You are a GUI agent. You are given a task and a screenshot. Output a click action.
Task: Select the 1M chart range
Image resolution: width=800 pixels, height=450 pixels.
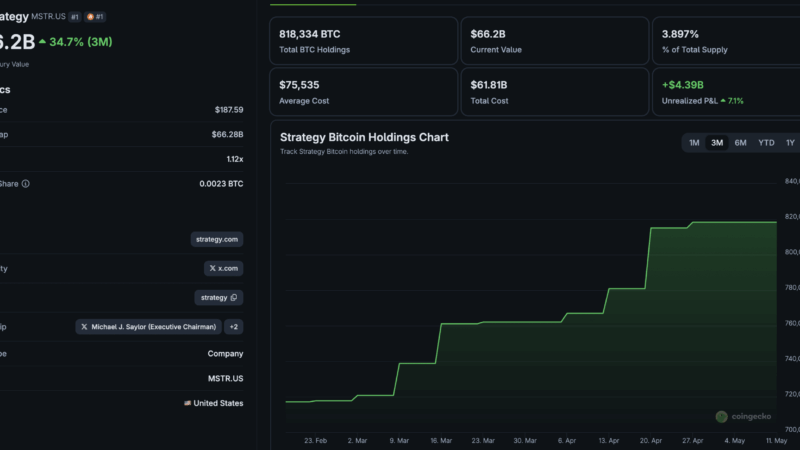pyautogui.click(x=694, y=143)
